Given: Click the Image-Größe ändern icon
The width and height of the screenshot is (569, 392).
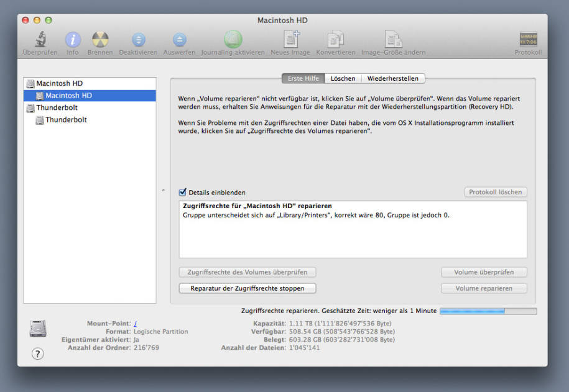Looking at the screenshot, I should (x=394, y=39).
